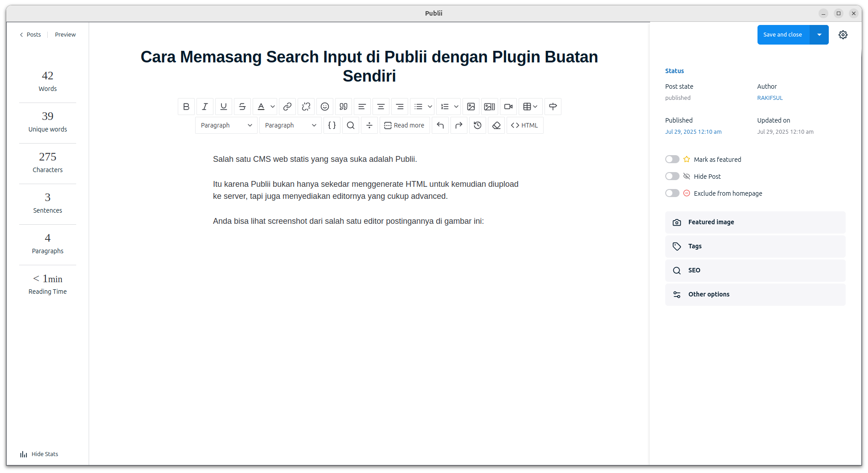Open bulleted list style dropdown
Image resolution: width=868 pixels, height=473 pixels.
(x=430, y=107)
